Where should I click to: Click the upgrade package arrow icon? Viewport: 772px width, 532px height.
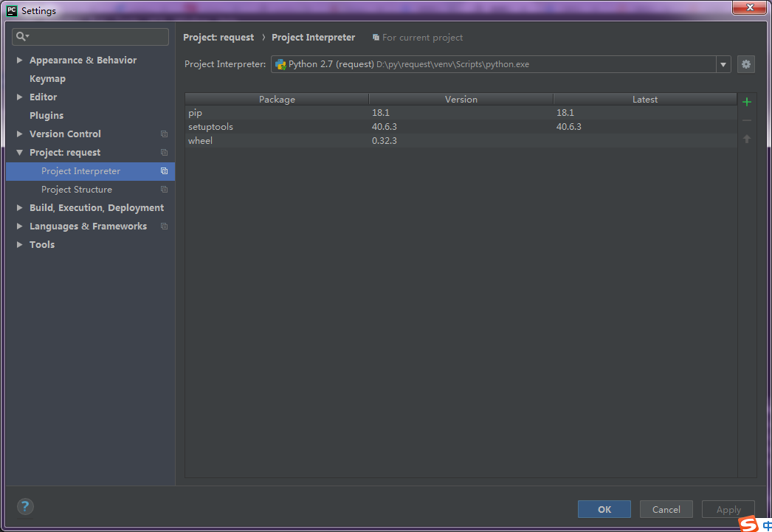point(746,139)
